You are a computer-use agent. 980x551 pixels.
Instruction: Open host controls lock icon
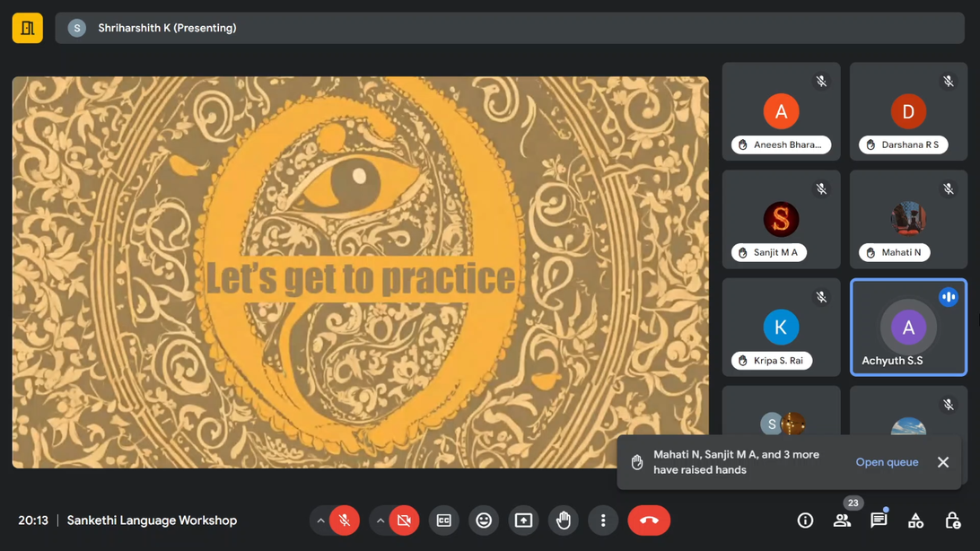(952, 520)
